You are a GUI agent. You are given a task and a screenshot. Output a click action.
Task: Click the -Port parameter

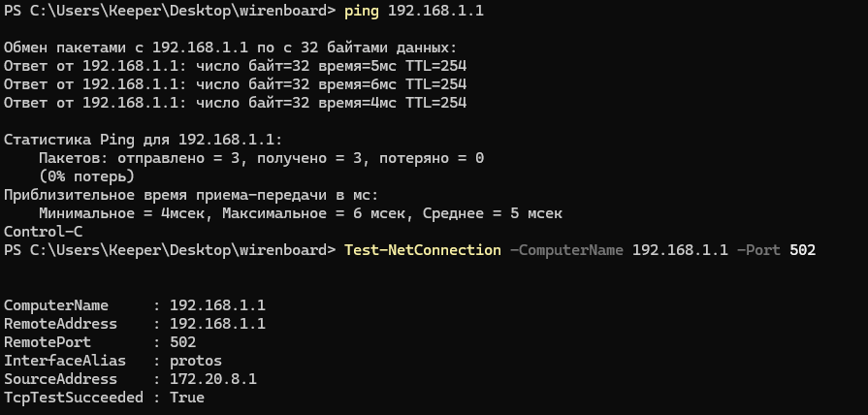click(x=759, y=250)
